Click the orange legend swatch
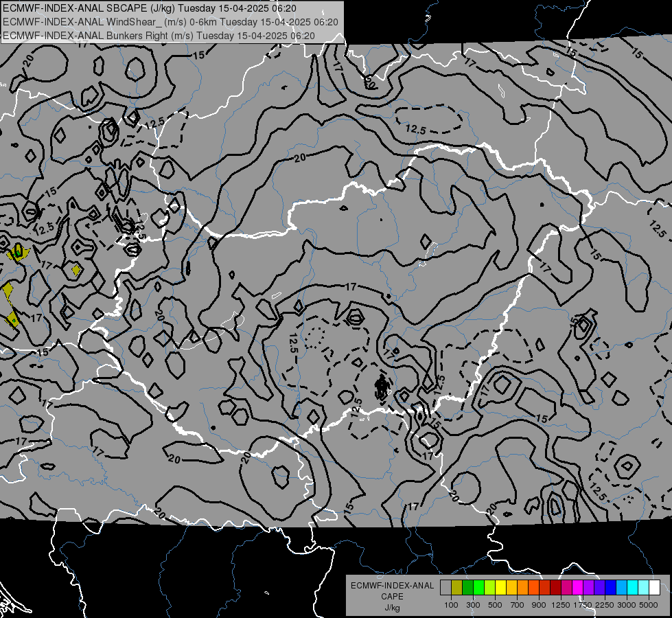Image resolution: width=672 pixels, height=618 pixels. [522, 588]
